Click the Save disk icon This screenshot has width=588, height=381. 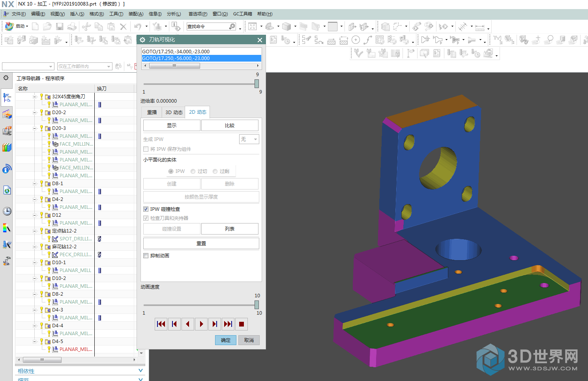[60, 26]
